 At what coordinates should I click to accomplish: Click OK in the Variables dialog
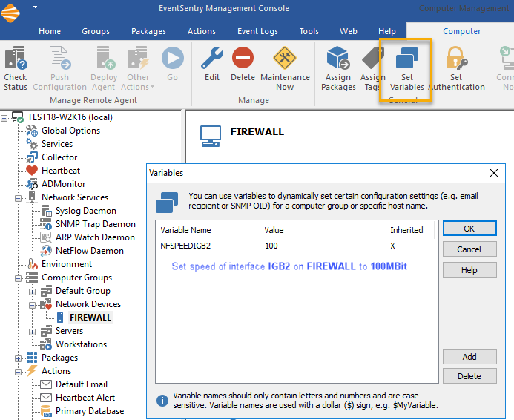(469, 229)
